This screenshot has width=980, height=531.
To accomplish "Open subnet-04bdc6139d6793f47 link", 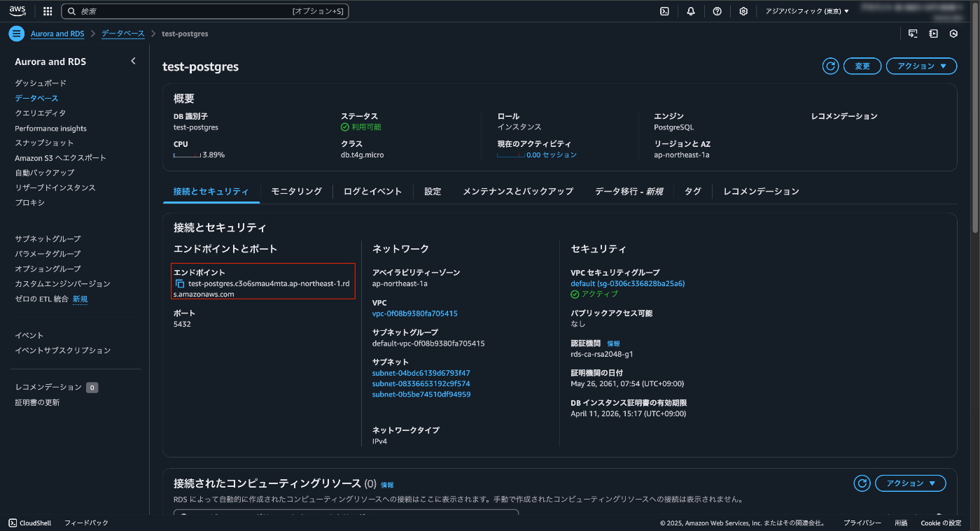I will click(421, 373).
